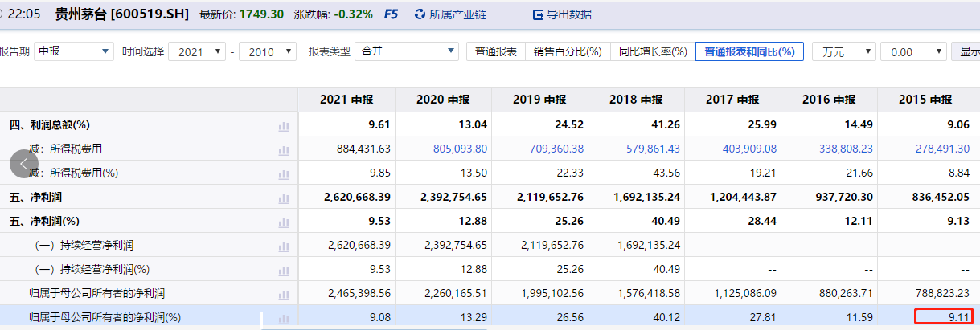This screenshot has width=980, height=330.
Task: Click 2020 中报 column header
Action: point(443,100)
